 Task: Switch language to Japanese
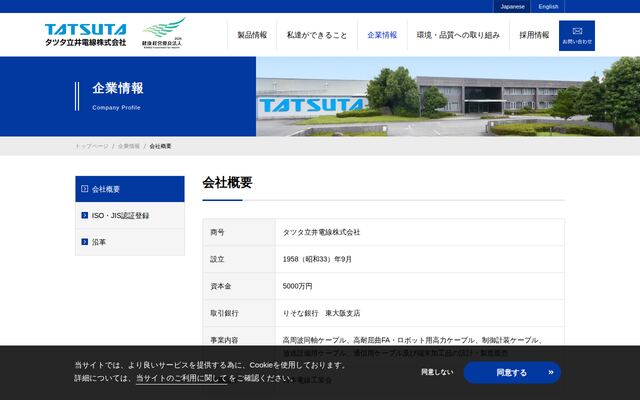[512, 7]
